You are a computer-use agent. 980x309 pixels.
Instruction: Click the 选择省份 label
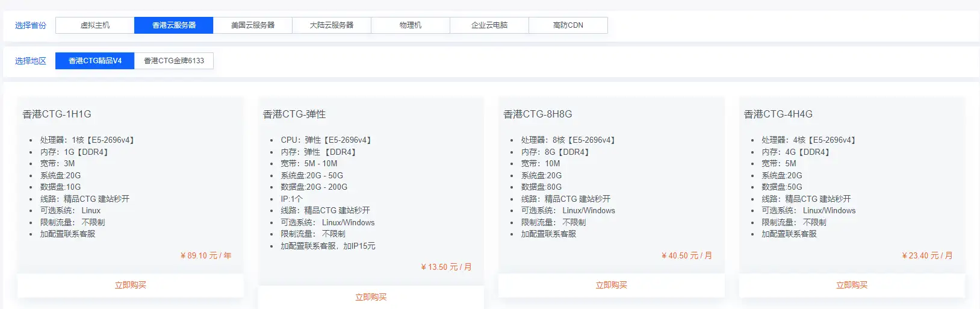click(x=31, y=25)
